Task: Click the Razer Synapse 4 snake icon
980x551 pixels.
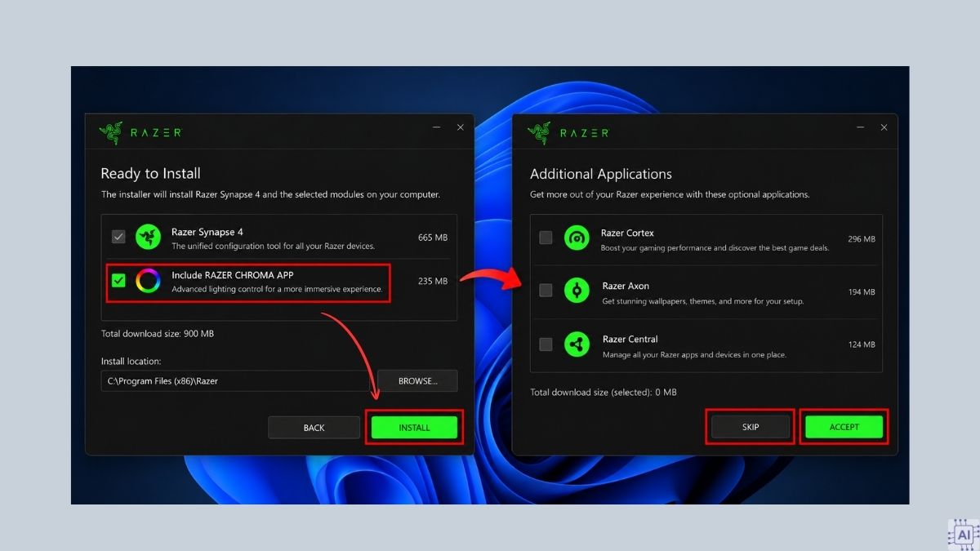Action: click(x=148, y=237)
